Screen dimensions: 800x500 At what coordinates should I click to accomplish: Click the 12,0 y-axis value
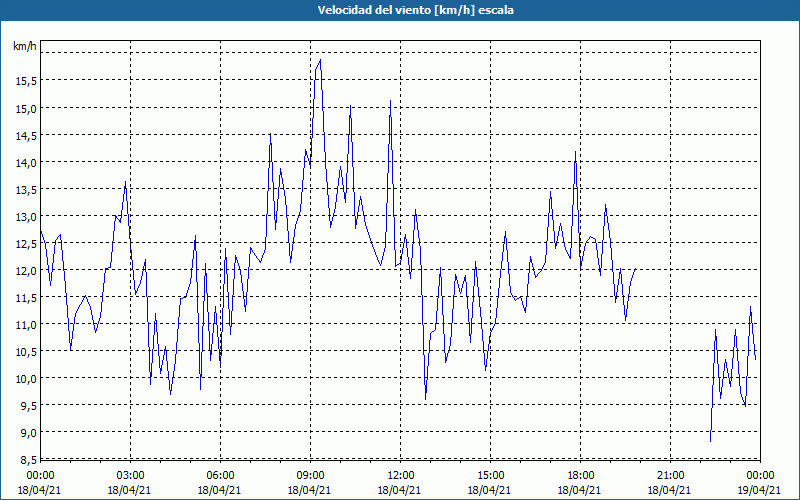(24, 271)
